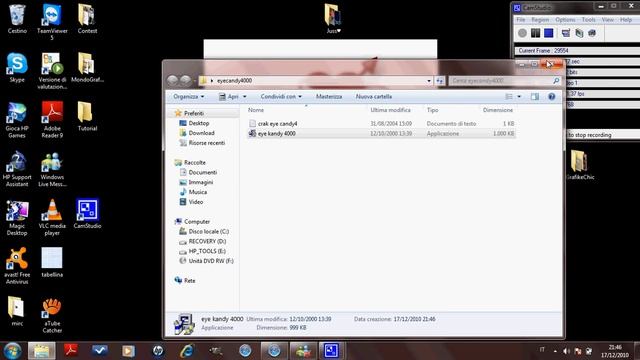640x360 pixels.
Task: Open the Contest folder on desktop
Action: pyautogui.click(x=87, y=19)
